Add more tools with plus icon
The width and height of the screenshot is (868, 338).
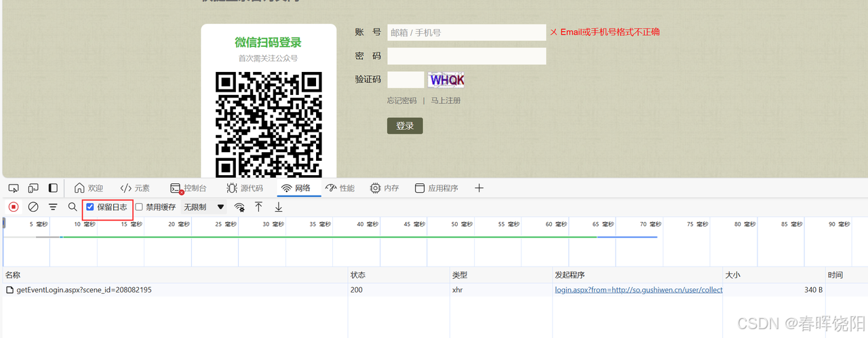point(479,188)
